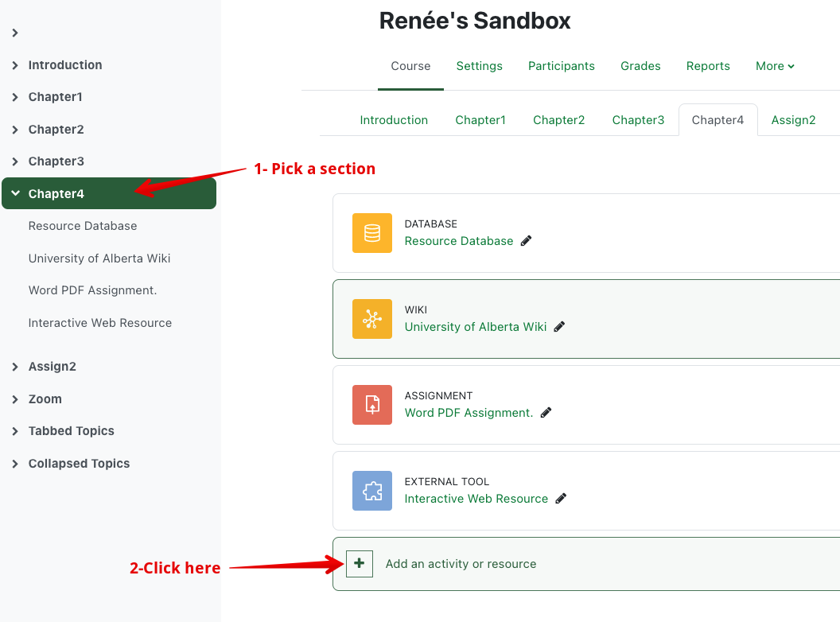This screenshot has width=840, height=622.
Task: Open the Interactive Web Resource link
Action: click(476, 499)
